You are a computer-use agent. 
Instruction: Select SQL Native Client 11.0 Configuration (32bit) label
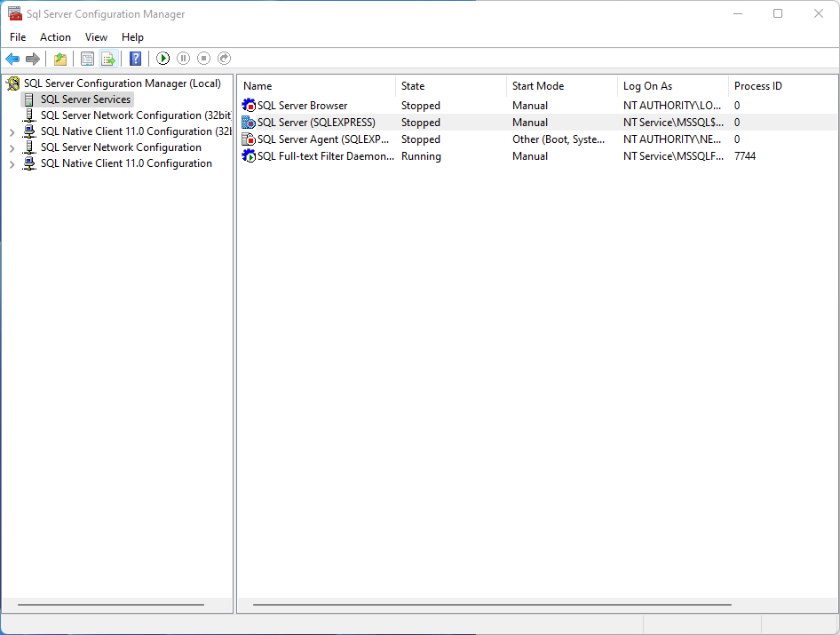[x=136, y=131]
